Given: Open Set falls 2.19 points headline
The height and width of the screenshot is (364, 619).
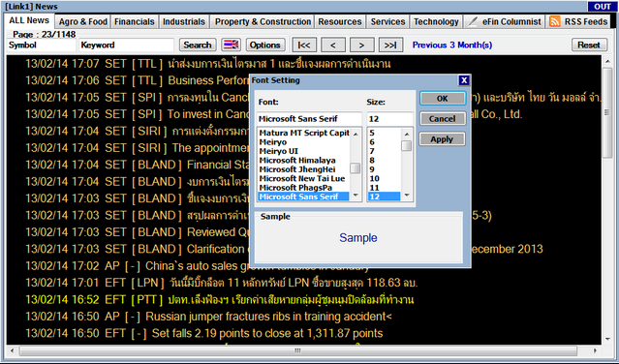Looking at the screenshot, I should pyautogui.click(x=204, y=333).
